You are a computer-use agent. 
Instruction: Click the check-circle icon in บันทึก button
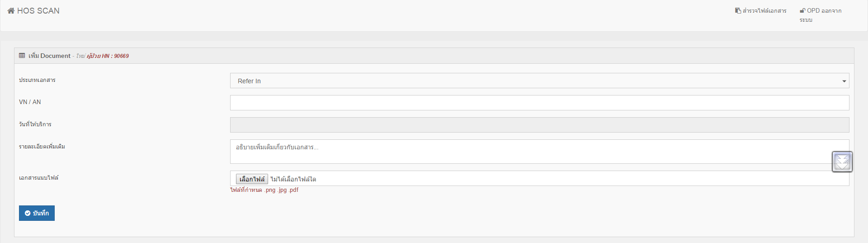pyautogui.click(x=28, y=213)
